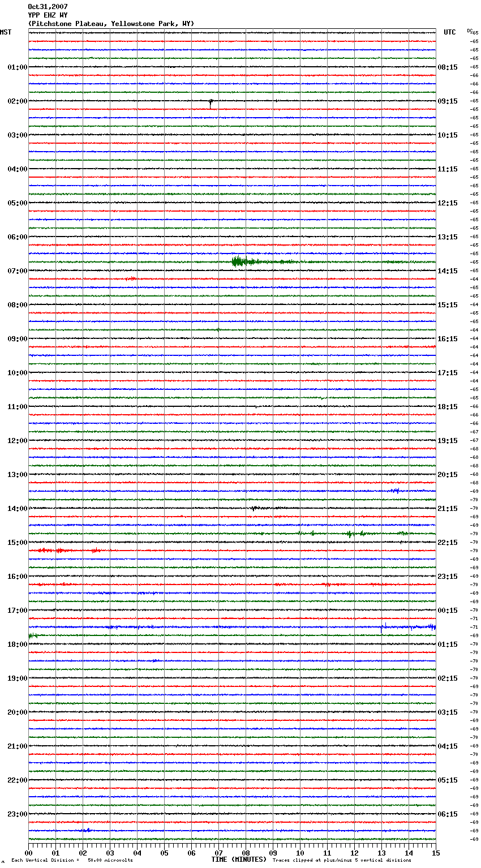Select the "08:00" MST row label
This screenshot has width=481, height=868.
[x=18, y=305]
